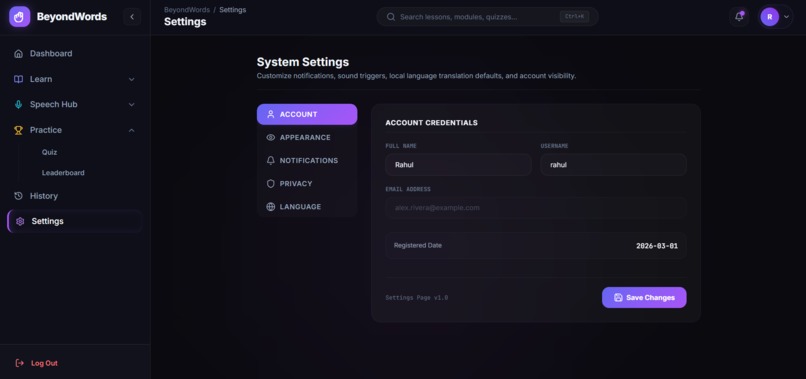Screen dimensions: 806x379
Task: Expand the Learn menu chevron
Action: coord(132,79)
